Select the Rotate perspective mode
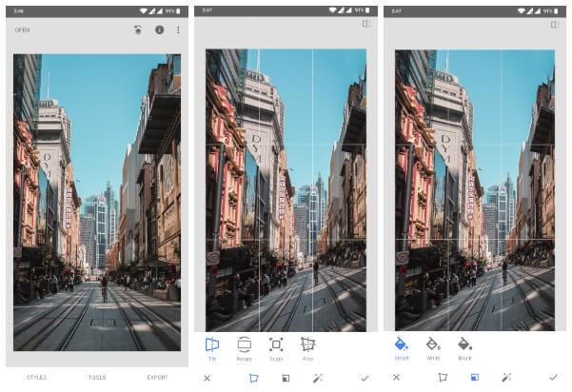The image size is (572, 392). coord(244,349)
